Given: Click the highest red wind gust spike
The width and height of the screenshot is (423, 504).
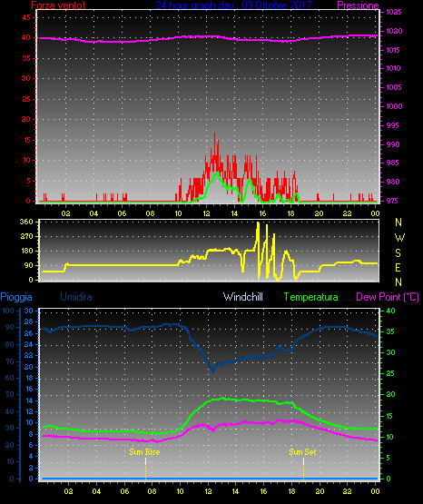Looking at the screenshot, I should [214, 135].
